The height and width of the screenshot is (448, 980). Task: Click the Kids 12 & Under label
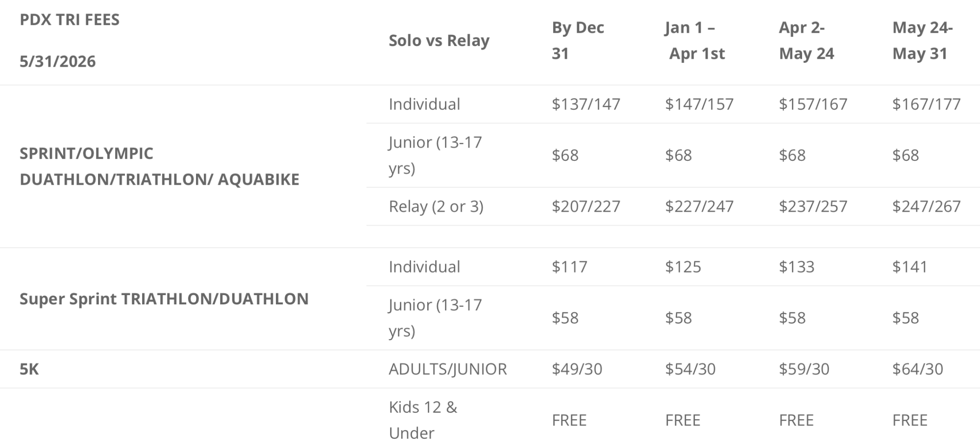422,420
